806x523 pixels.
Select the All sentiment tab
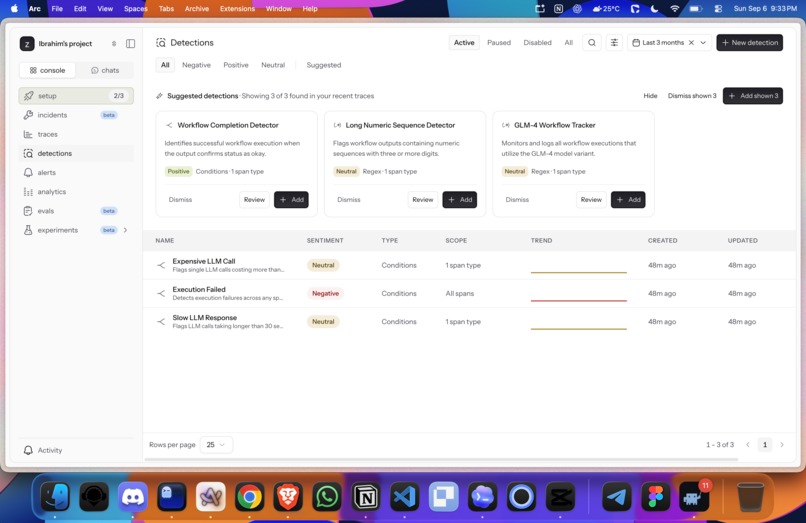pos(165,65)
